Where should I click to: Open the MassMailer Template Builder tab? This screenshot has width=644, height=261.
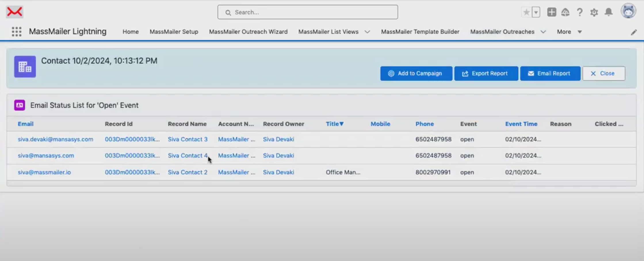tap(420, 32)
